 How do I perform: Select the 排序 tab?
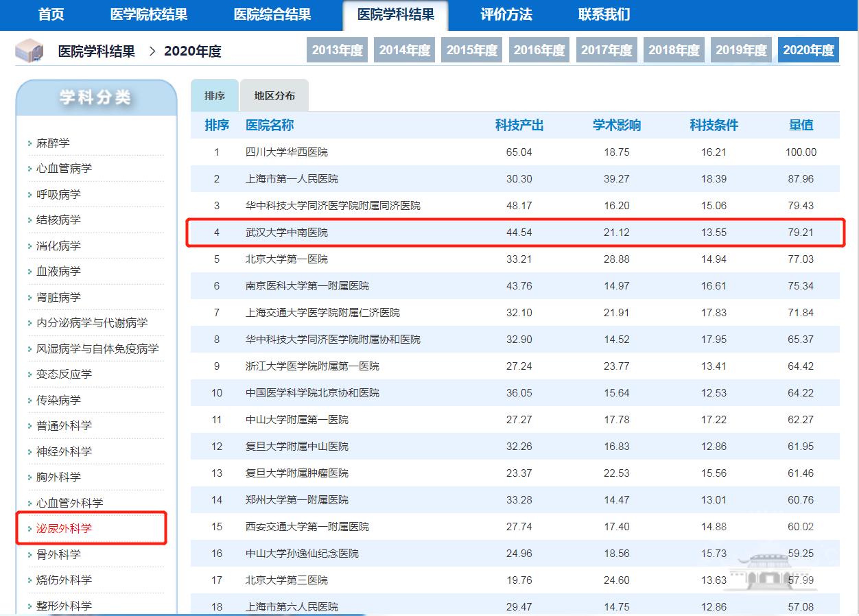[x=215, y=96]
